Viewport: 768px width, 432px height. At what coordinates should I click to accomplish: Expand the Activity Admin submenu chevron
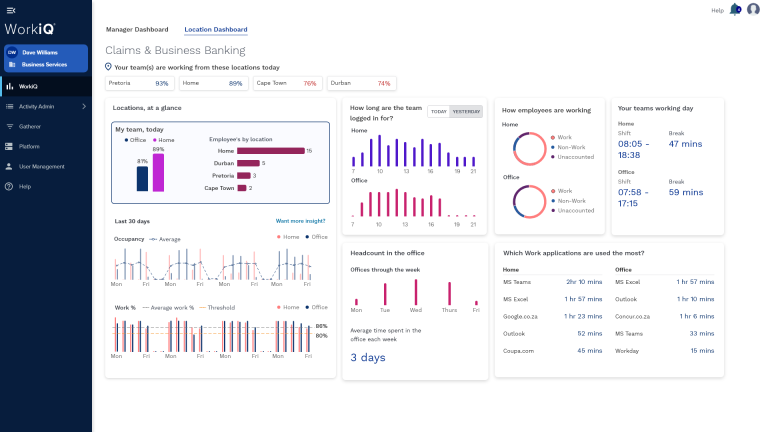click(84, 106)
